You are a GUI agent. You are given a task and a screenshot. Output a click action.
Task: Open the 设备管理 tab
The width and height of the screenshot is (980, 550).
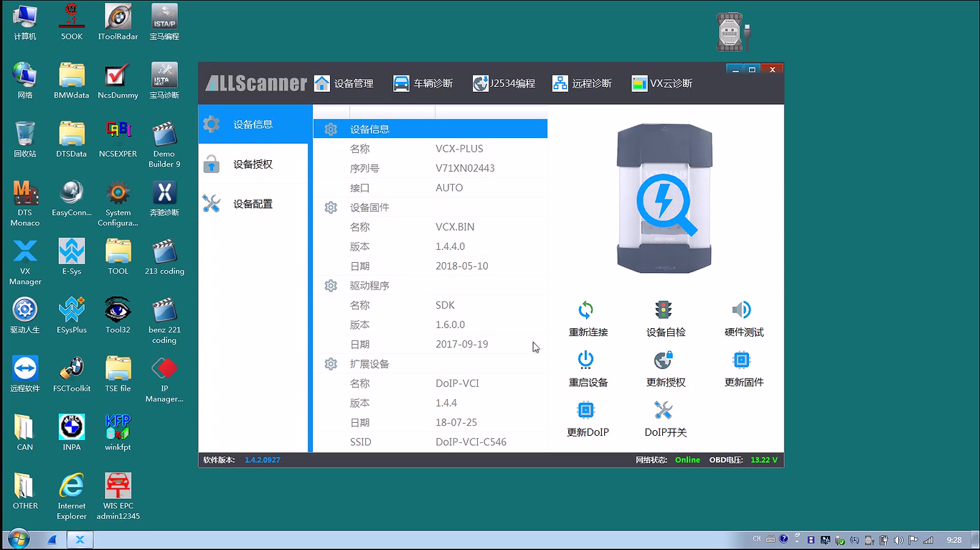tap(344, 83)
